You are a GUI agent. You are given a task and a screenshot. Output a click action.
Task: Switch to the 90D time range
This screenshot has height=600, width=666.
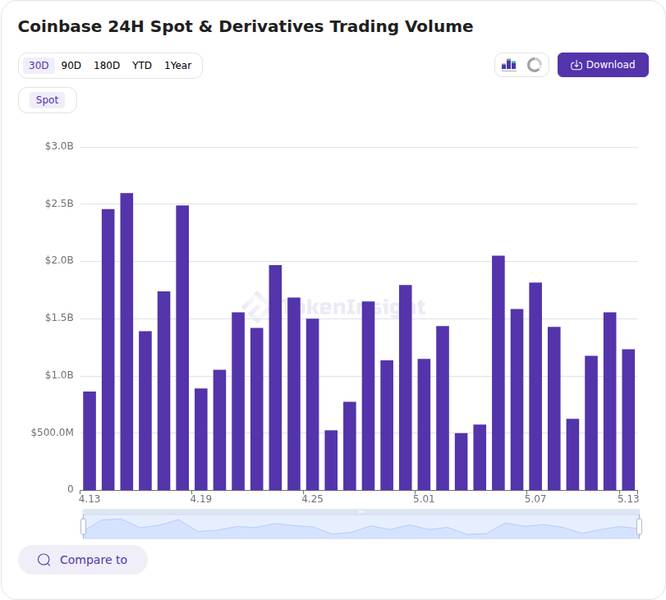tap(71, 65)
